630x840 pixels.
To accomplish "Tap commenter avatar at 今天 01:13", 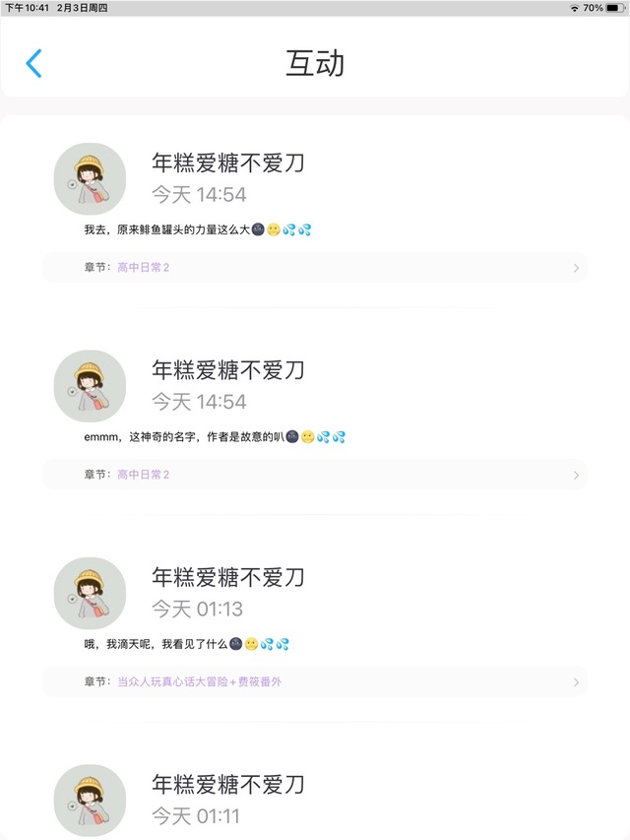I will 90,594.
